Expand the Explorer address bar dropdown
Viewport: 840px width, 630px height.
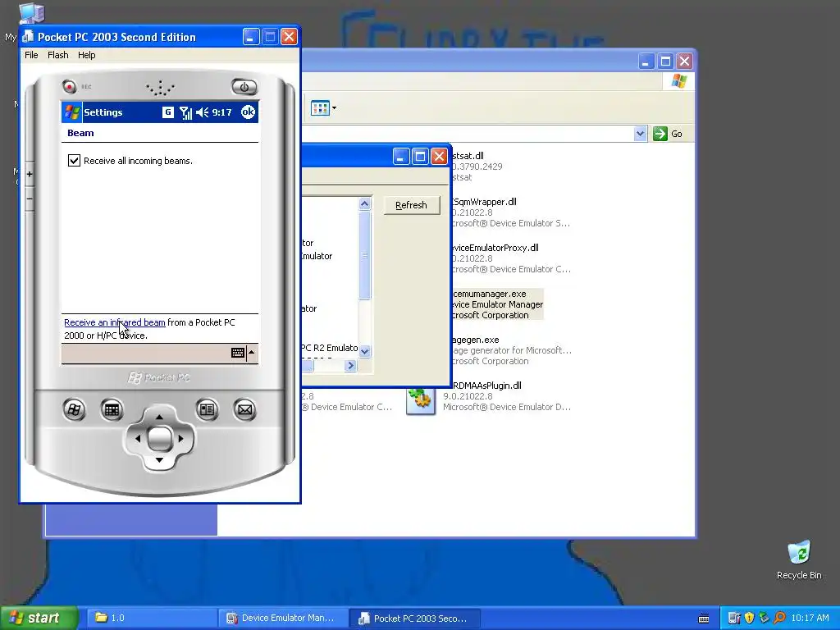point(640,134)
